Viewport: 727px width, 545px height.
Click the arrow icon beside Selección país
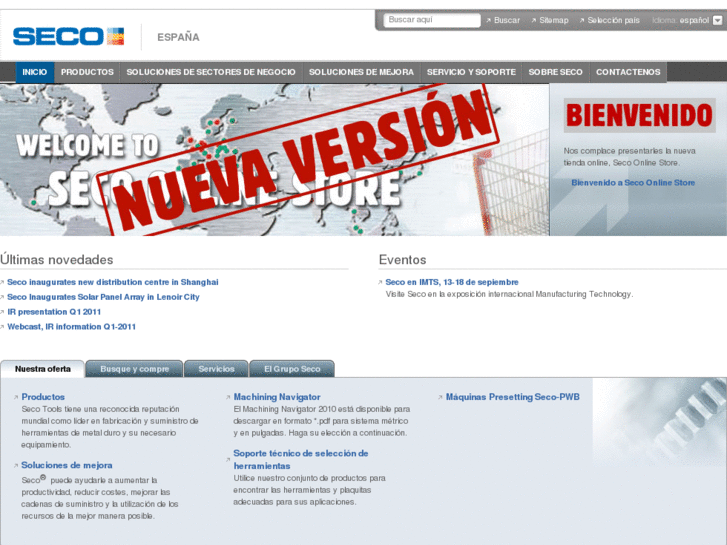pos(582,20)
